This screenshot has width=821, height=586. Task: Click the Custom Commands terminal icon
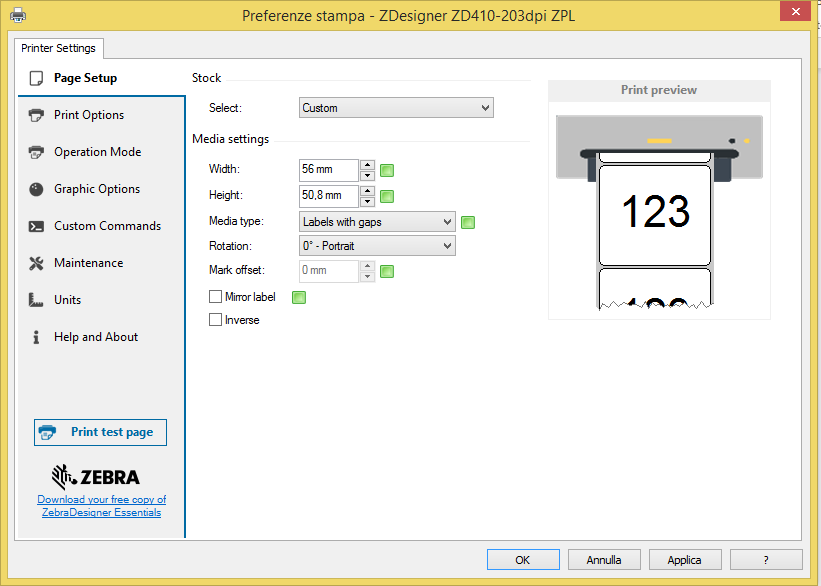point(36,226)
